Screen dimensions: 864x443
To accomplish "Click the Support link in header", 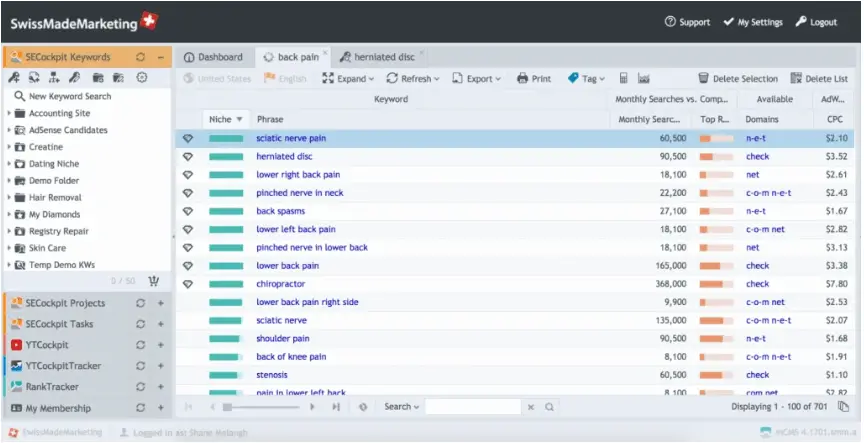I will click(x=688, y=23).
